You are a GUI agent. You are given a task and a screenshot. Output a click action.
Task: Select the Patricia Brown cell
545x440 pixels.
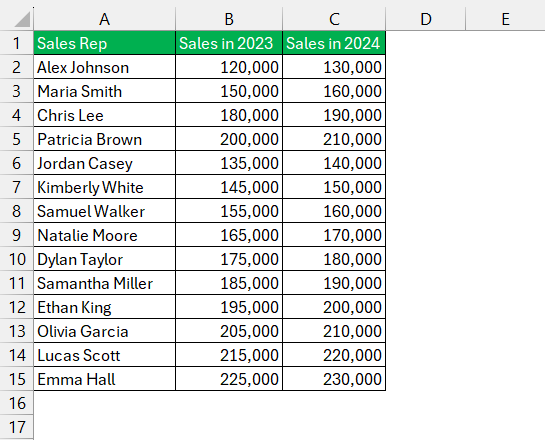[105, 139]
